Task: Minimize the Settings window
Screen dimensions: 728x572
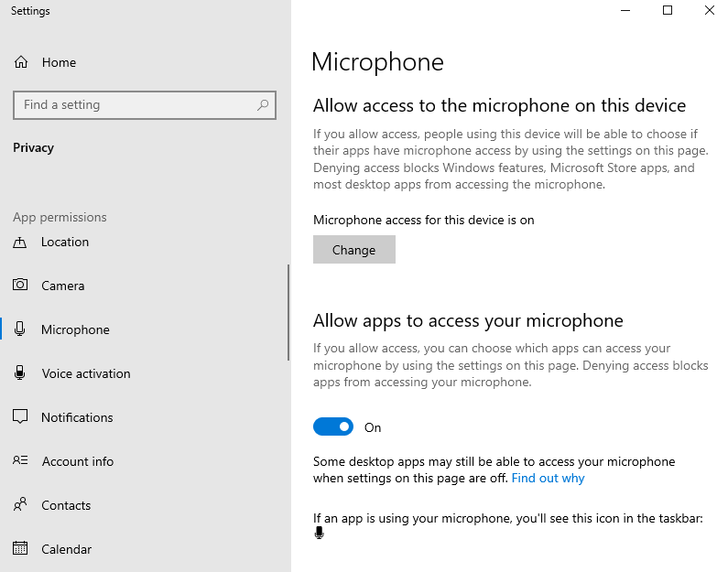Action: tap(625, 11)
